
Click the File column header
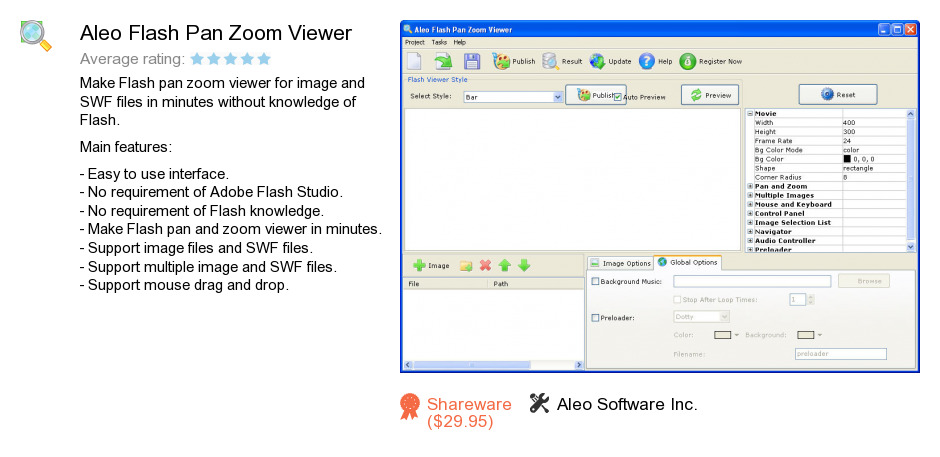tap(446, 284)
